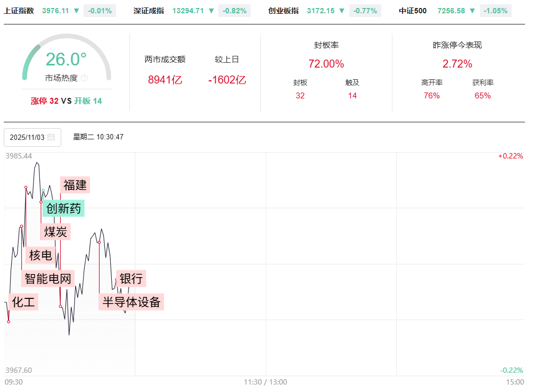Open the 核电 sector tag
The height and width of the screenshot is (392, 533).
point(40,255)
